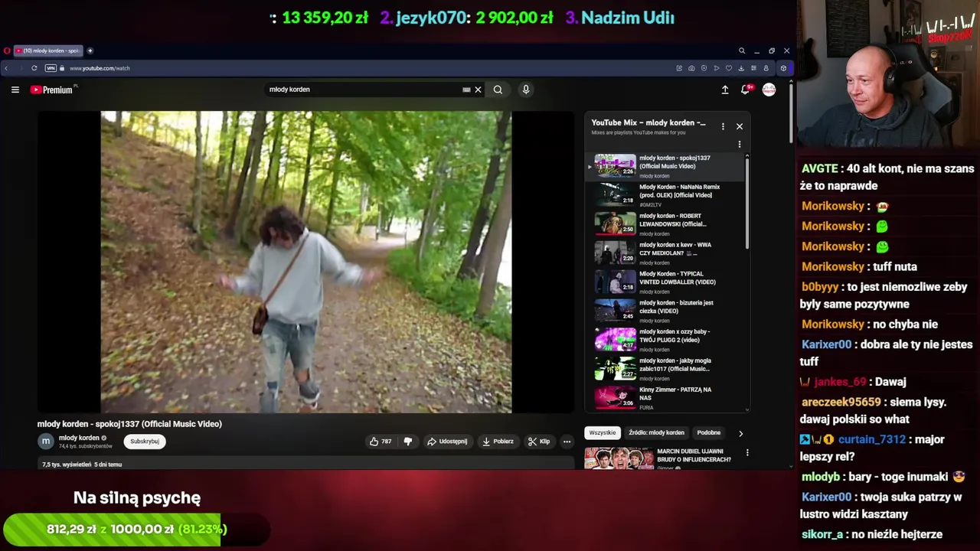Go to YouTube Premium home logo
Screen dimensions: 980x551
[52, 90]
